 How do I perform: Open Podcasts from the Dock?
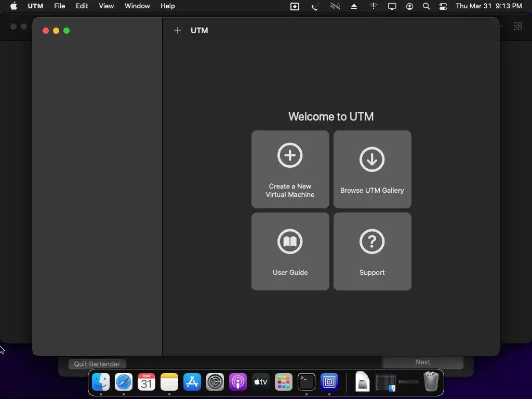[x=238, y=382]
